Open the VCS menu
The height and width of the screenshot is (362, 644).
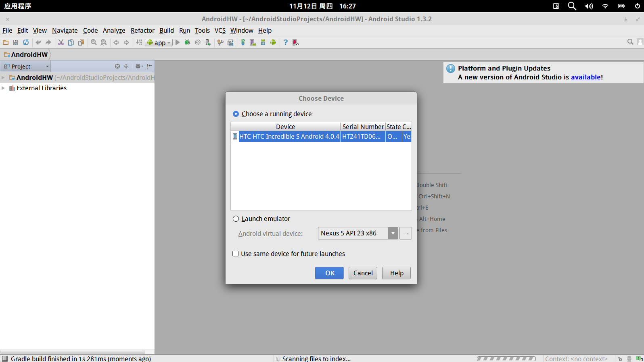[220, 31]
